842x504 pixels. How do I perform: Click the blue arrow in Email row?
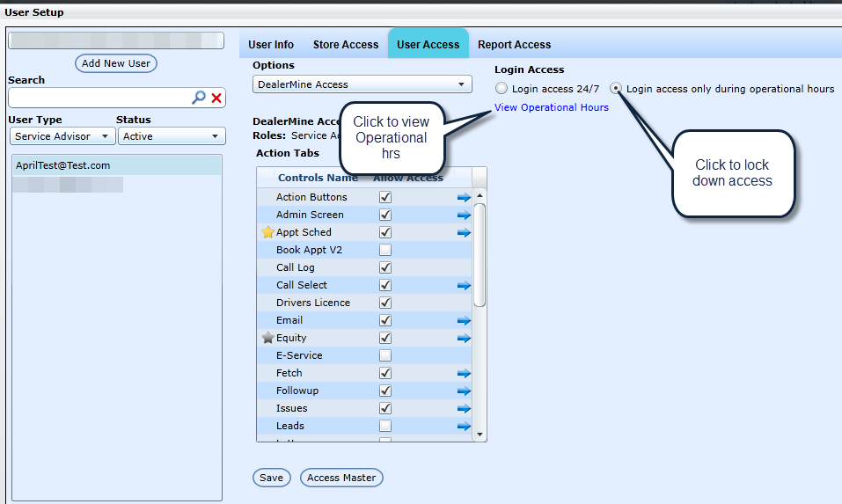(x=464, y=320)
